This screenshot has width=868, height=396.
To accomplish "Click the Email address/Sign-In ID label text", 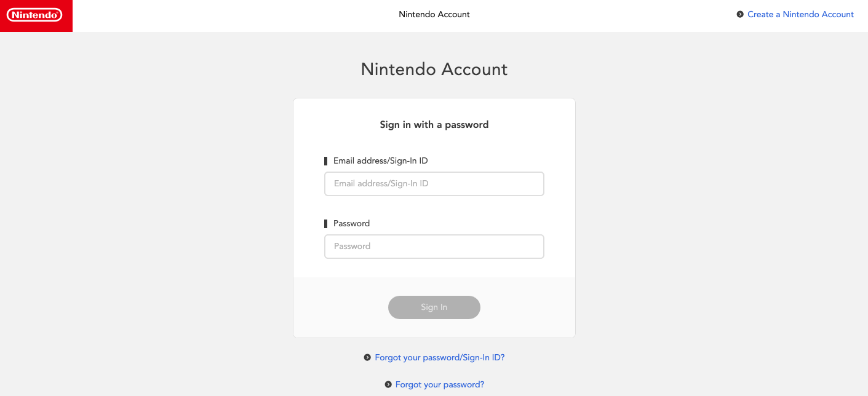I will point(380,161).
